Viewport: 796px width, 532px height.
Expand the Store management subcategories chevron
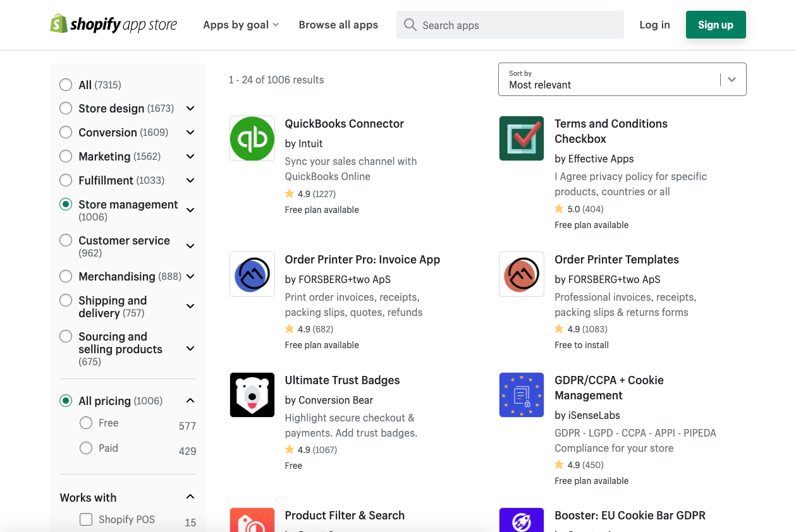point(190,210)
